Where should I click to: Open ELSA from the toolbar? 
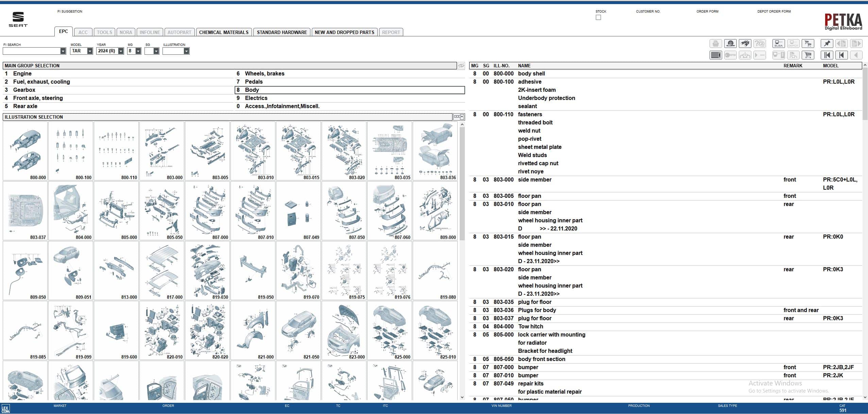click(x=779, y=44)
